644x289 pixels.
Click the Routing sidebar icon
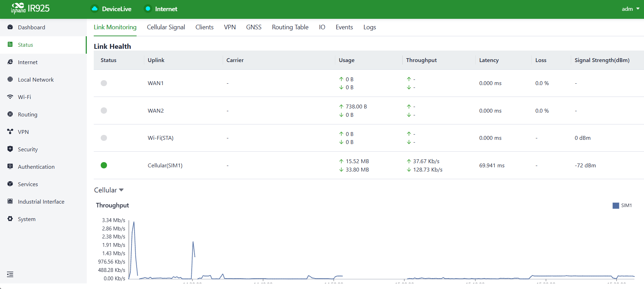click(10, 114)
